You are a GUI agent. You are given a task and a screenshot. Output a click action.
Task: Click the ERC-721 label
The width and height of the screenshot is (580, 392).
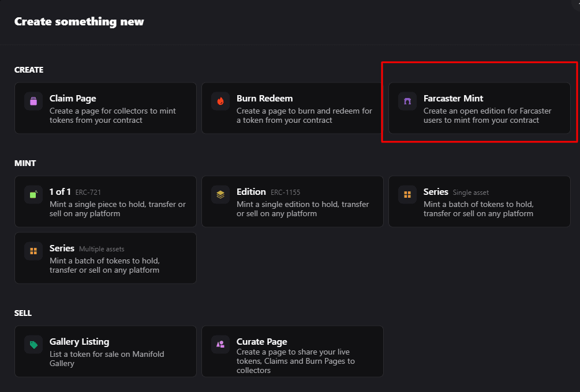[88, 193]
